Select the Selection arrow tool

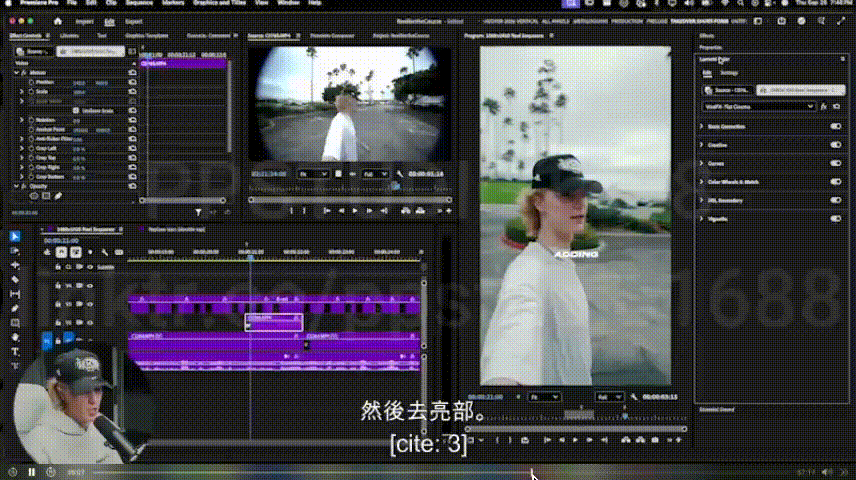point(15,236)
